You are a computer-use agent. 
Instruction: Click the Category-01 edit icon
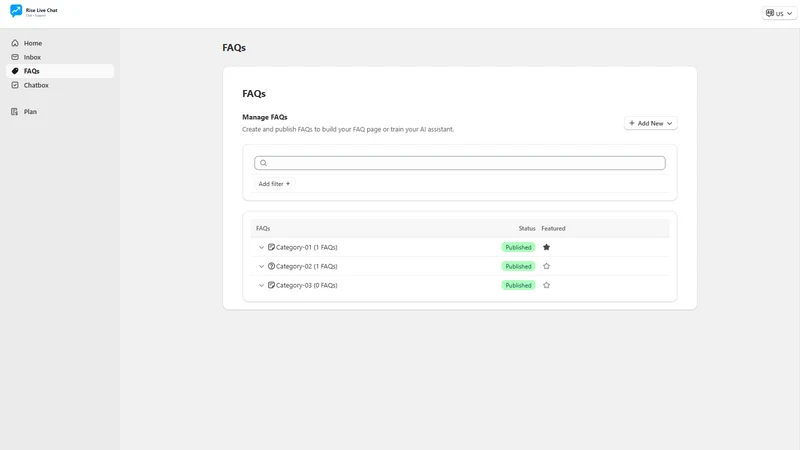coord(271,247)
